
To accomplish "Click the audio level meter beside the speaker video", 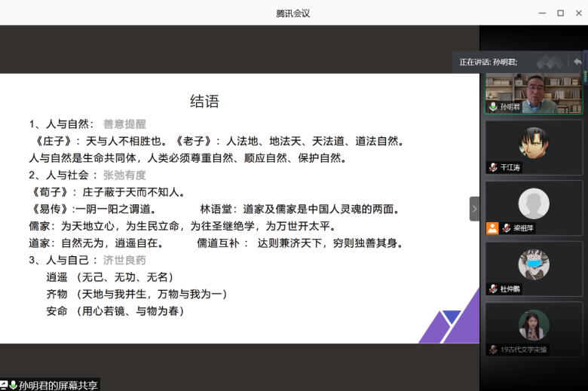I will coord(585,75).
